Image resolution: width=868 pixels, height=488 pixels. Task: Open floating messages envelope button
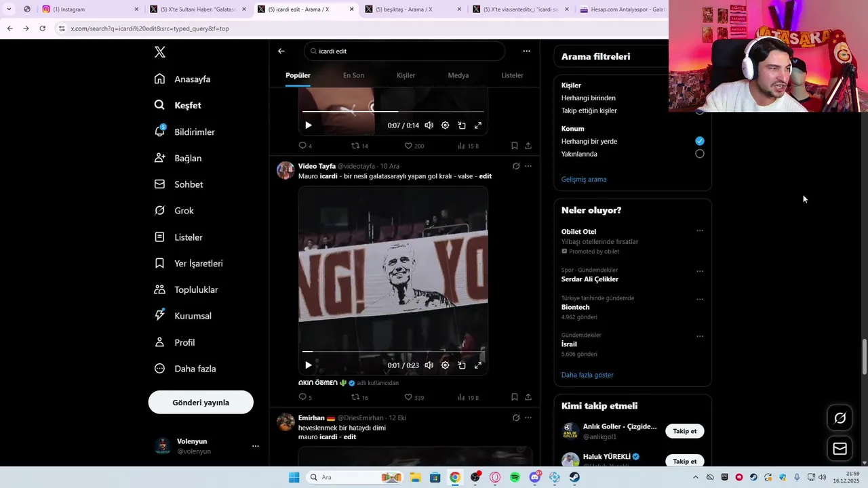(x=840, y=449)
